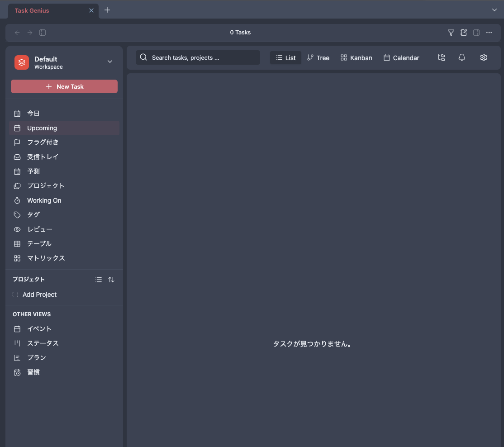This screenshot has width=504, height=447.
Task: Toggle the right sidebar panel icon
Action: click(x=476, y=33)
